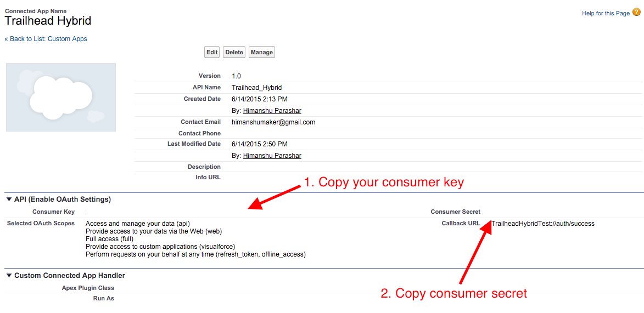Viewport: 644px width, 313px height.
Task: Click the Info URL label
Action: tap(208, 178)
